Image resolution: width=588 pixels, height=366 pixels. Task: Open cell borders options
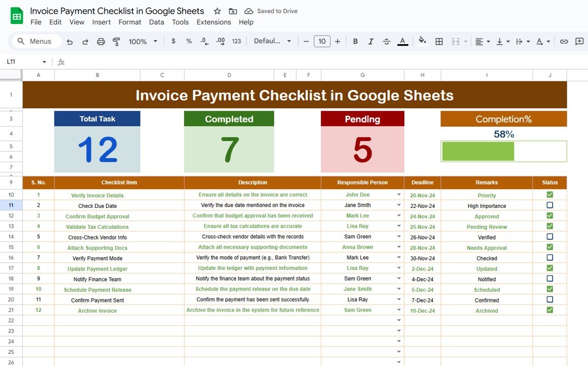click(x=439, y=42)
